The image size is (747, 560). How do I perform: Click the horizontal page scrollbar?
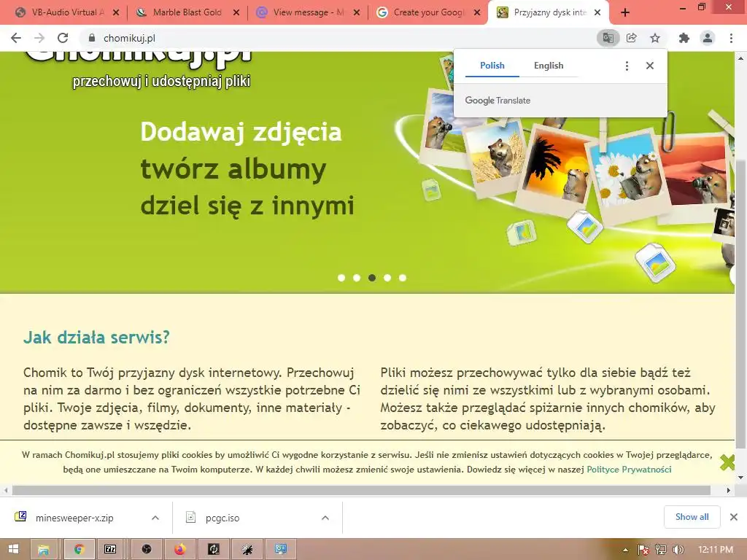click(361, 490)
